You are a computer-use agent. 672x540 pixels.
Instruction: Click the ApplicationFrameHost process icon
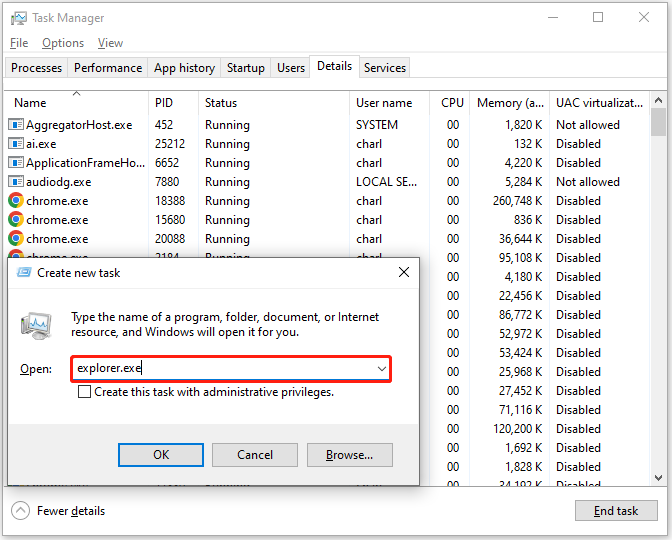point(16,163)
